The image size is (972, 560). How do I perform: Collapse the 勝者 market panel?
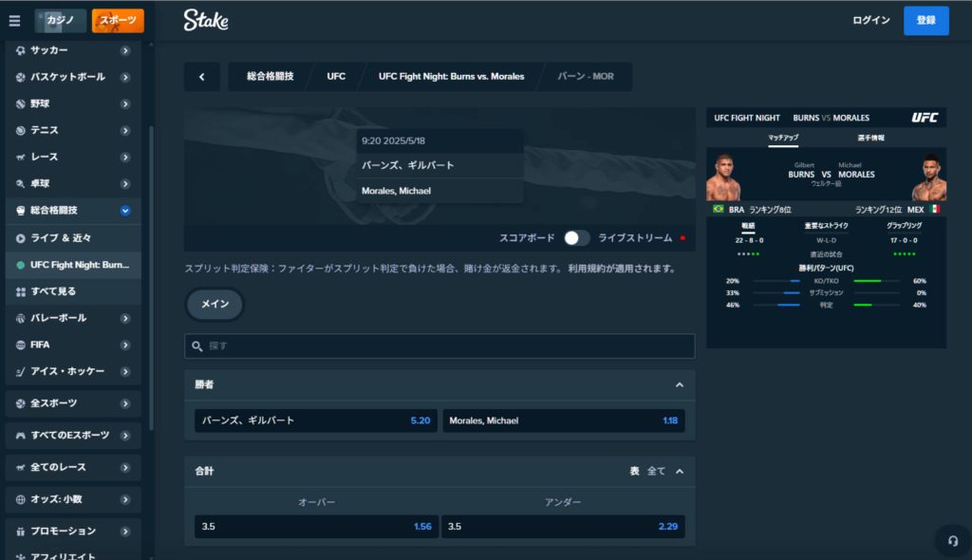680,385
